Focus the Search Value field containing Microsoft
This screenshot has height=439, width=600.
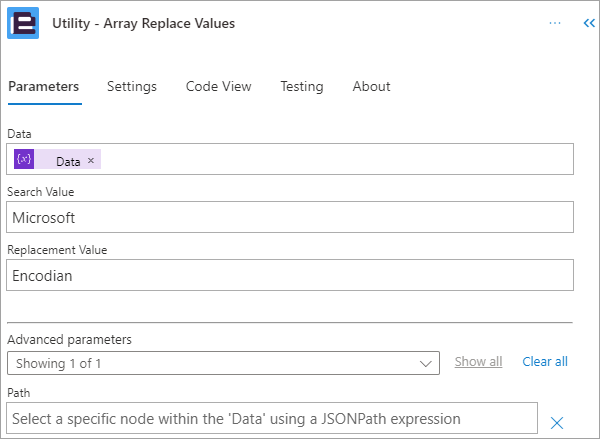coord(290,217)
